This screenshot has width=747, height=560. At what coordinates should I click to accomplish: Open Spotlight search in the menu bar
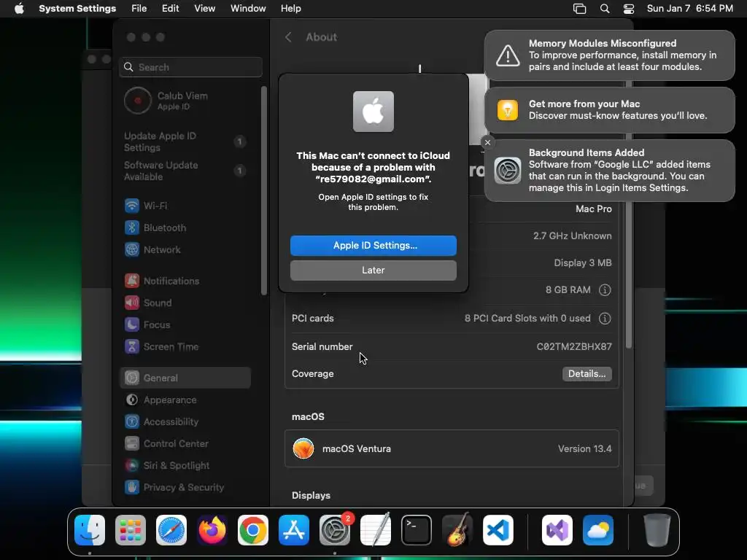click(x=605, y=9)
